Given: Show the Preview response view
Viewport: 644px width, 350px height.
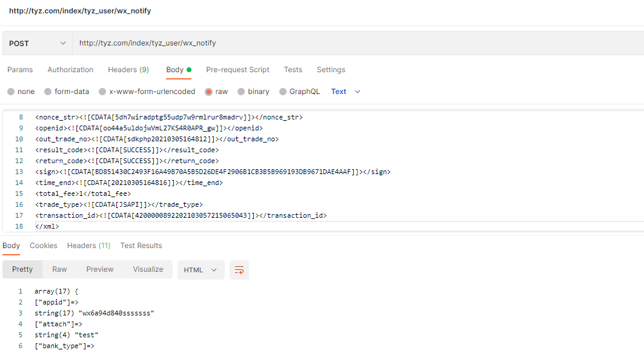Looking at the screenshot, I should coord(100,269).
